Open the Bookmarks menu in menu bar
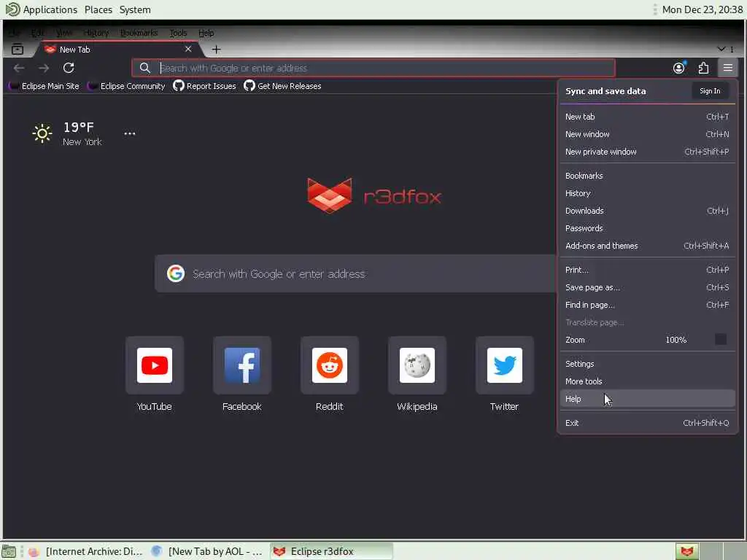Image resolution: width=747 pixels, height=560 pixels. pyautogui.click(x=139, y=33)
